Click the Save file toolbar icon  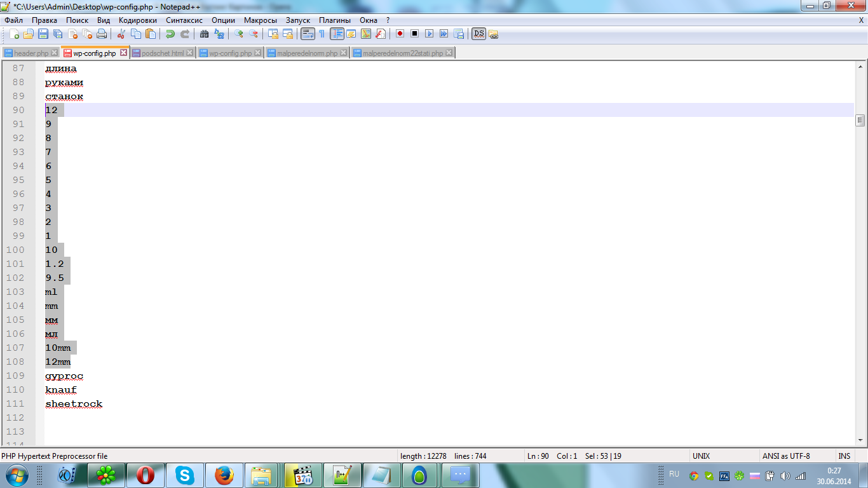click(43, 34)
